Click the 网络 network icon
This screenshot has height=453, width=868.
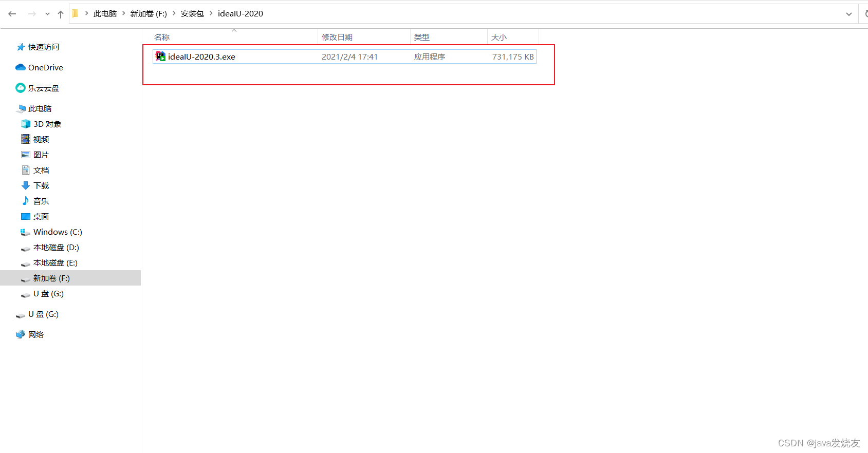21,334
